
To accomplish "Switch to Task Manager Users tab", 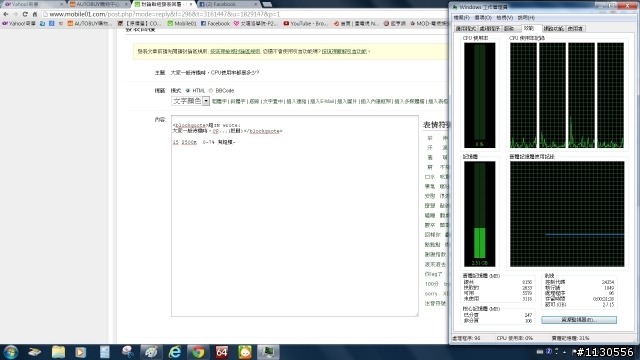I will coord(575,29).
